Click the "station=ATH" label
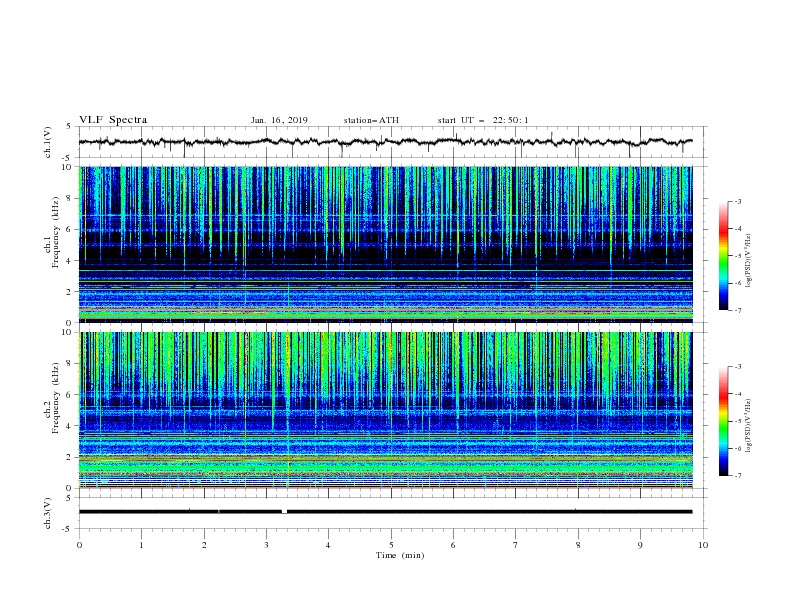 [x=371, y=120]
